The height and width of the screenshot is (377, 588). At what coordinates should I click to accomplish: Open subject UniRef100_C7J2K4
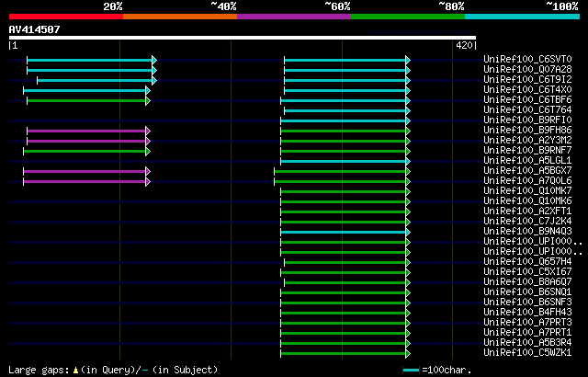527,222
